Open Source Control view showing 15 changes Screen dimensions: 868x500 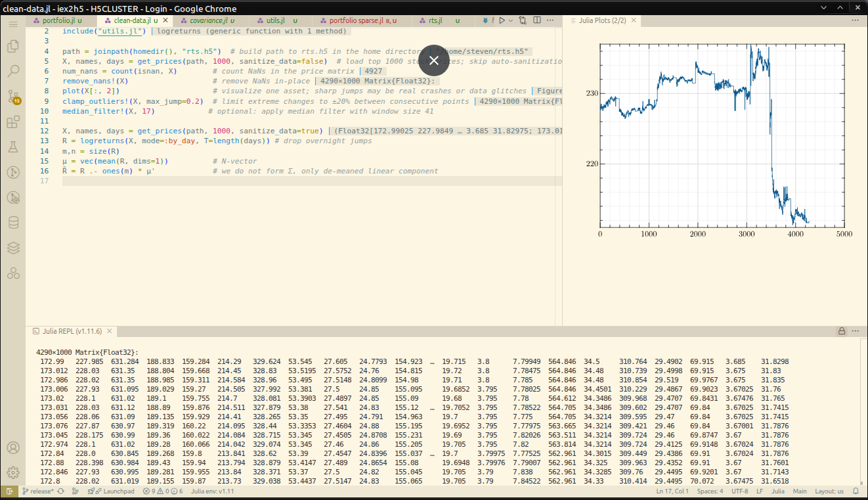pos(13,96)
